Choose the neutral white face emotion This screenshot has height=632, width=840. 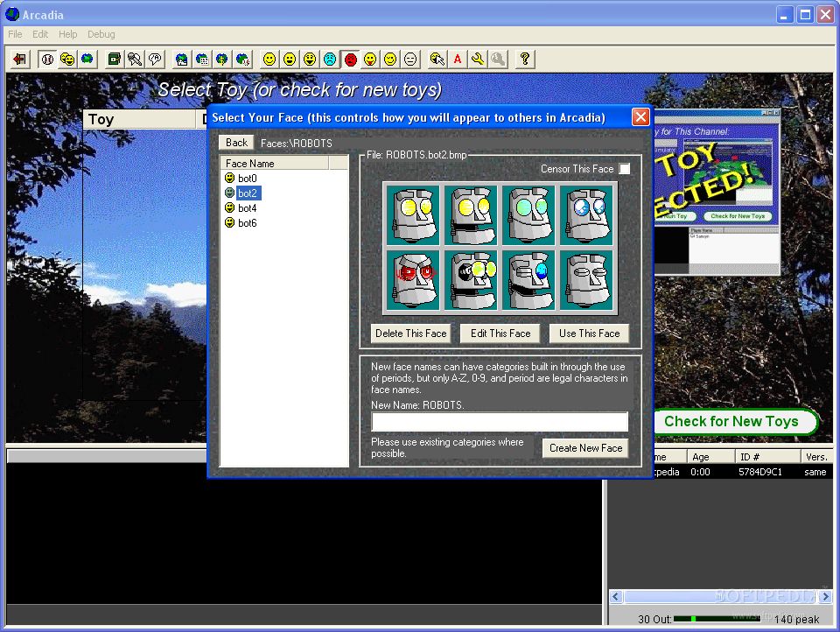(410, 59)
